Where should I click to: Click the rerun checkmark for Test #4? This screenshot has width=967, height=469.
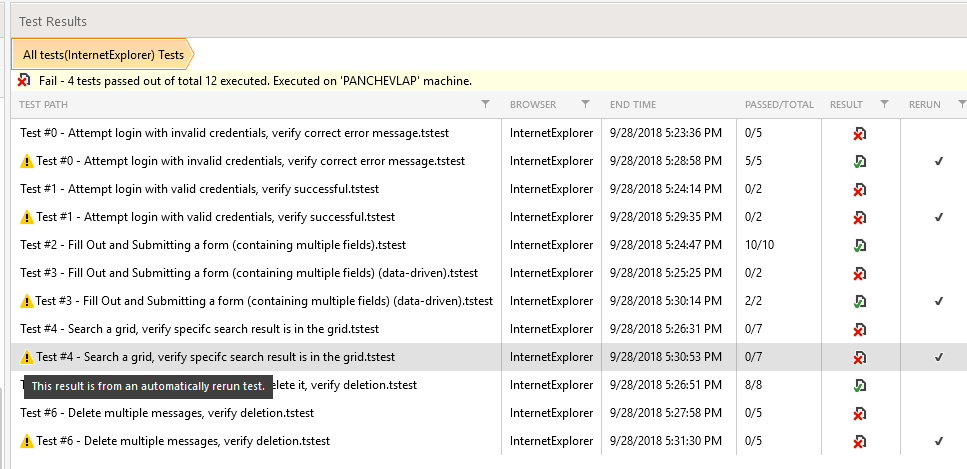(939, 357)
